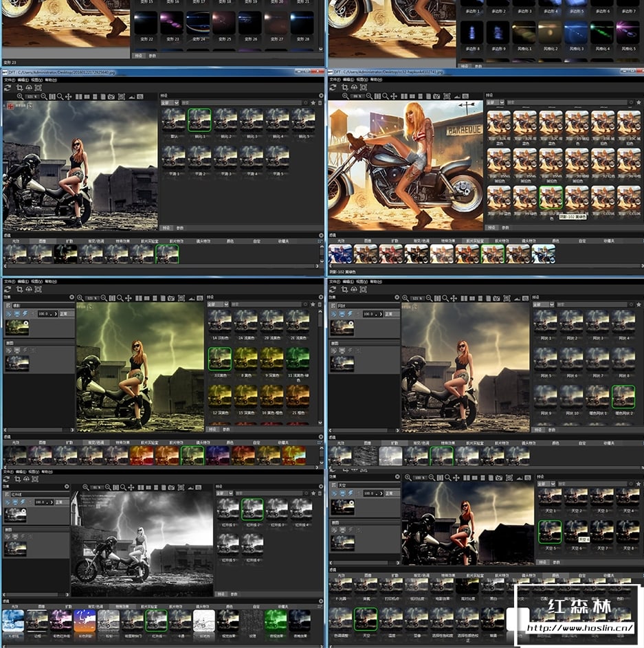Click the favorites star in the 锐化 presets window

tap(313, 102)
